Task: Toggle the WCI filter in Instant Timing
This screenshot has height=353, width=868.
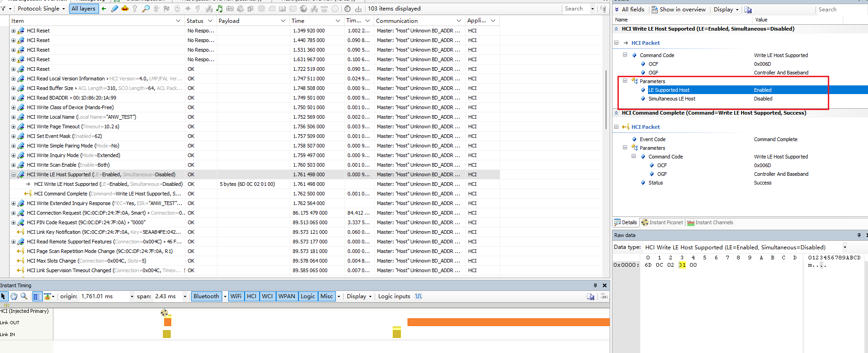Action: point(267,296)
